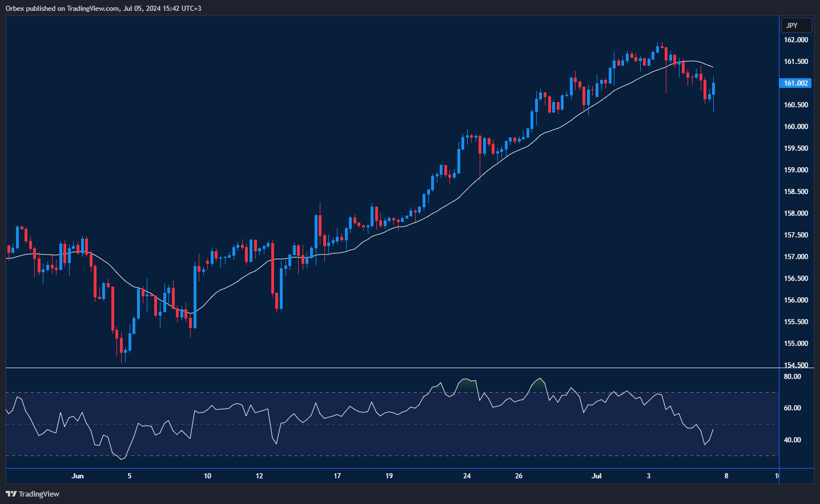
Task: Click the last blue candle on chart
Action: tap(713, 89)
